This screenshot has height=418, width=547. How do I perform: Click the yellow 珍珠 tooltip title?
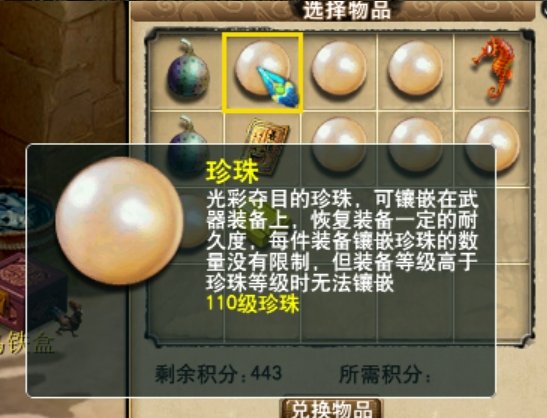point(232,171)
